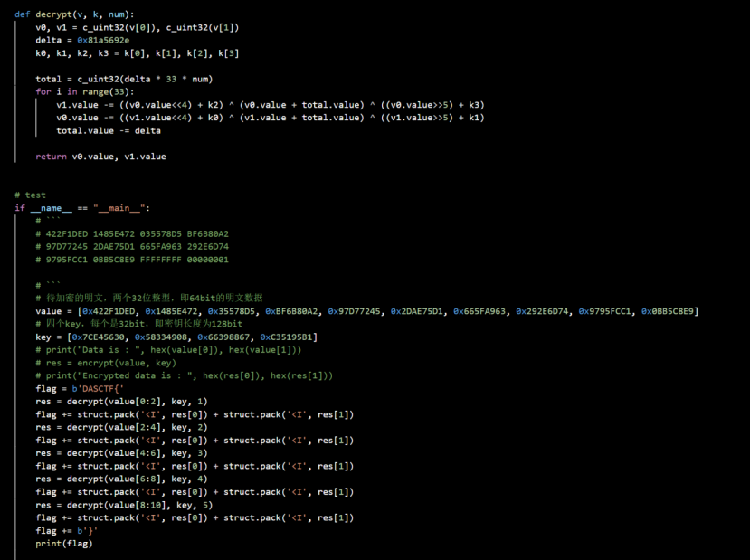Click the 'res = decrypt(value[4:6], key, 3)' line

click(121, 453)
